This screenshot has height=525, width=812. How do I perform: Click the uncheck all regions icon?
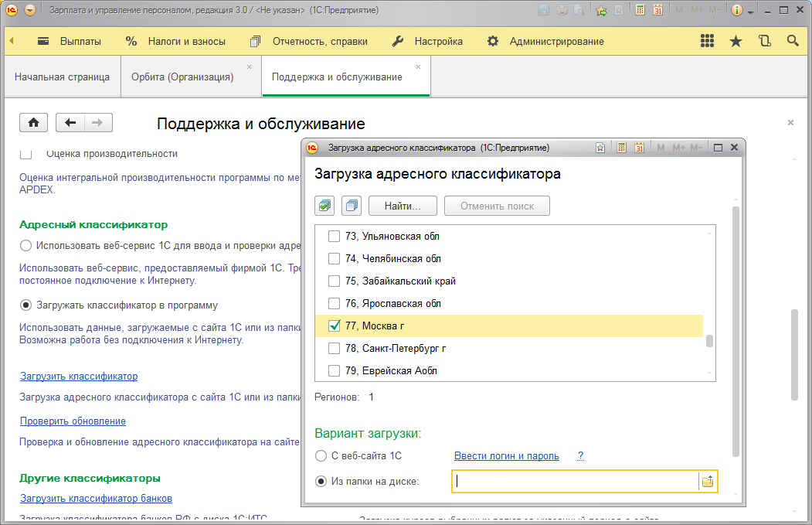(352, 206)
